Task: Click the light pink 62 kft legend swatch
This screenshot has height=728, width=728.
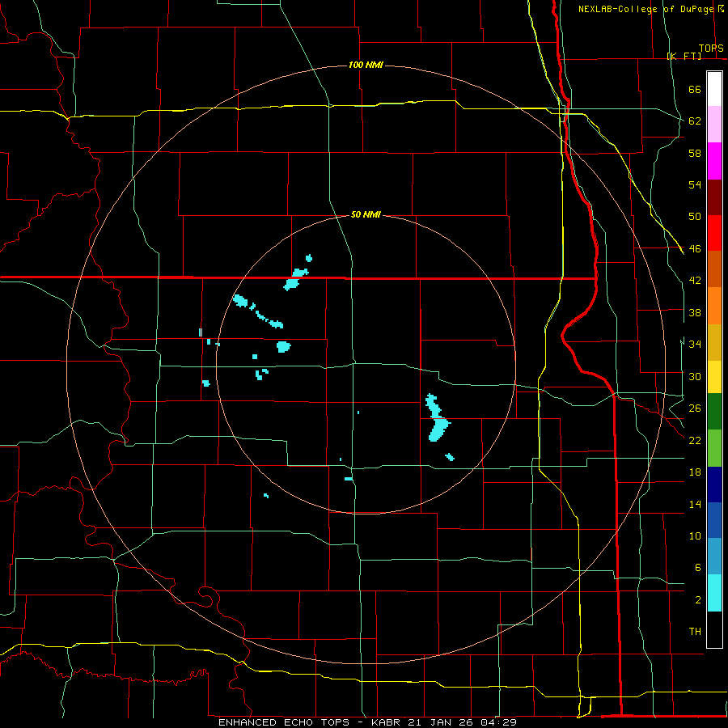Action: tap(714, 125)
